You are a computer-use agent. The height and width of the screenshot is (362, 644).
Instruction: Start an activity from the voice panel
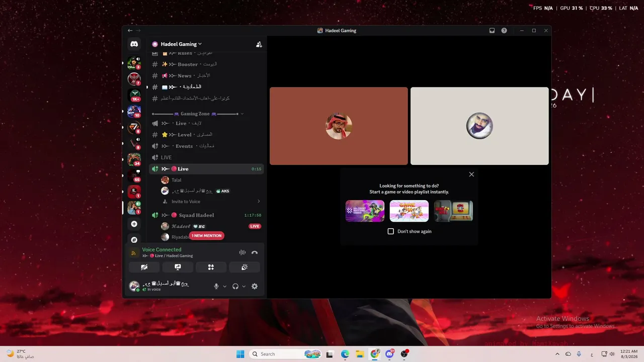[x=211, y=267]
